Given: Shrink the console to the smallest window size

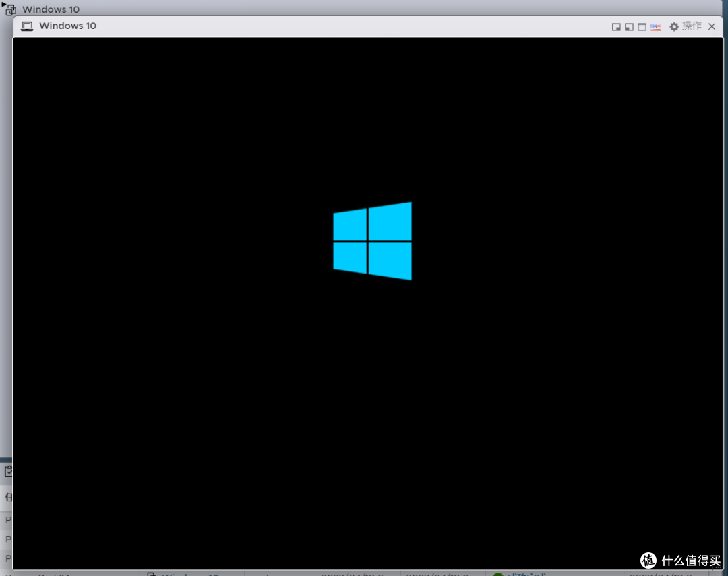Looking at the screenshot, I should (x=615, y=27).
